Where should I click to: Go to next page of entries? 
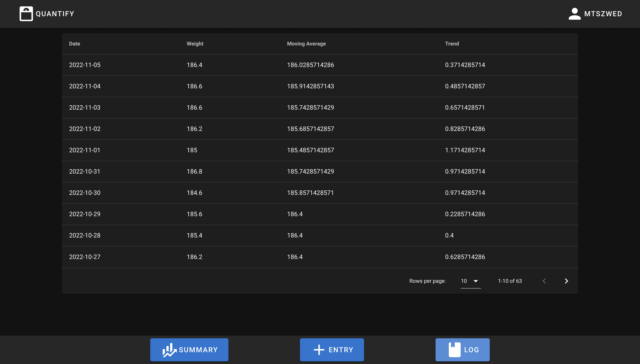566,281
